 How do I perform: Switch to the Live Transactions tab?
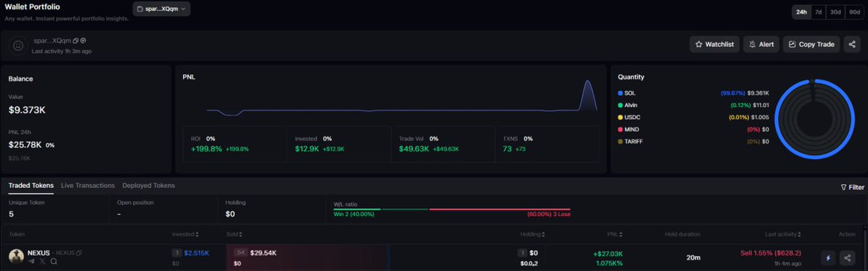coord(88,186)
